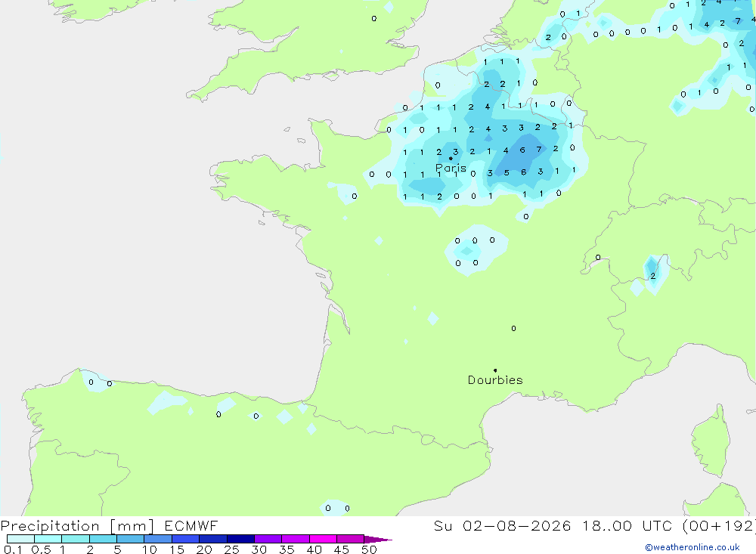The height and width of the screenshot is (554, 756).
Task: Click the 0 value north of Dourbies
Action: click(513, 328)
